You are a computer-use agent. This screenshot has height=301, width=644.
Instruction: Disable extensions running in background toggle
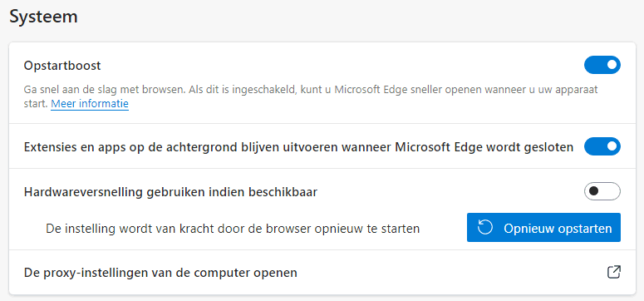(x=602, y=146)
